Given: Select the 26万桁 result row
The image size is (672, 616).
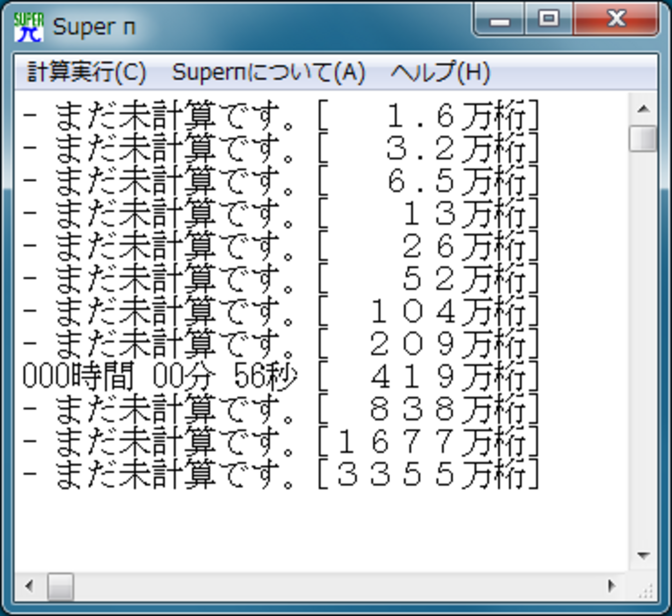Looking at the screenshot, I should coord(281,246).
